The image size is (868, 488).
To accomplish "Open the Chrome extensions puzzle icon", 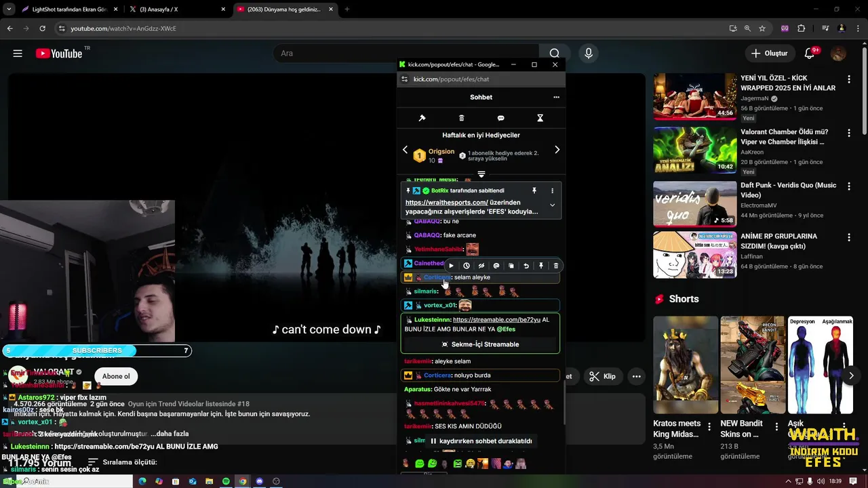I will (x=802, y=28).
